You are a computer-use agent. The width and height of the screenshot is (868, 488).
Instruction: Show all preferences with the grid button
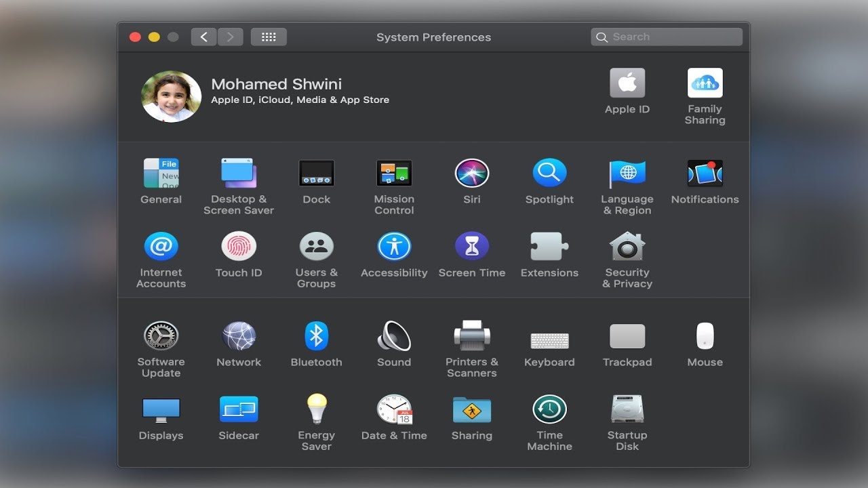pos(269,37)
